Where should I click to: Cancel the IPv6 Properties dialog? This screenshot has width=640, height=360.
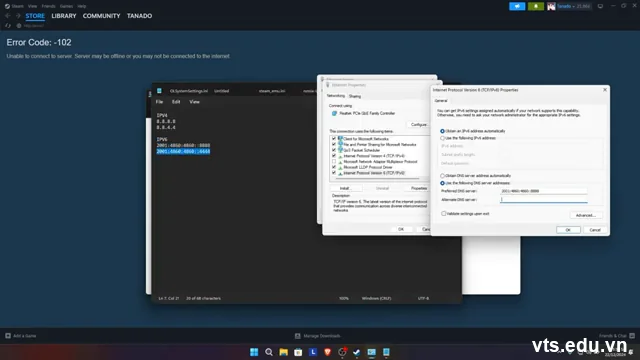[x=595, y=230]
